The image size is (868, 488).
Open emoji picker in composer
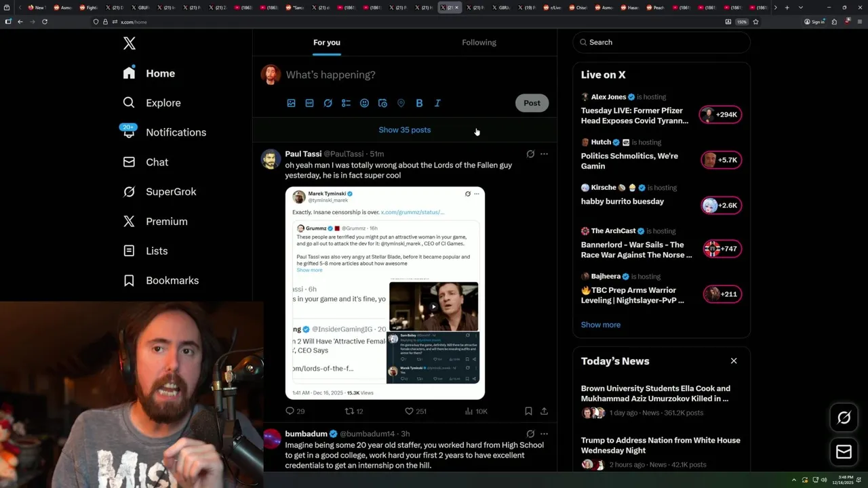[364, 103]
